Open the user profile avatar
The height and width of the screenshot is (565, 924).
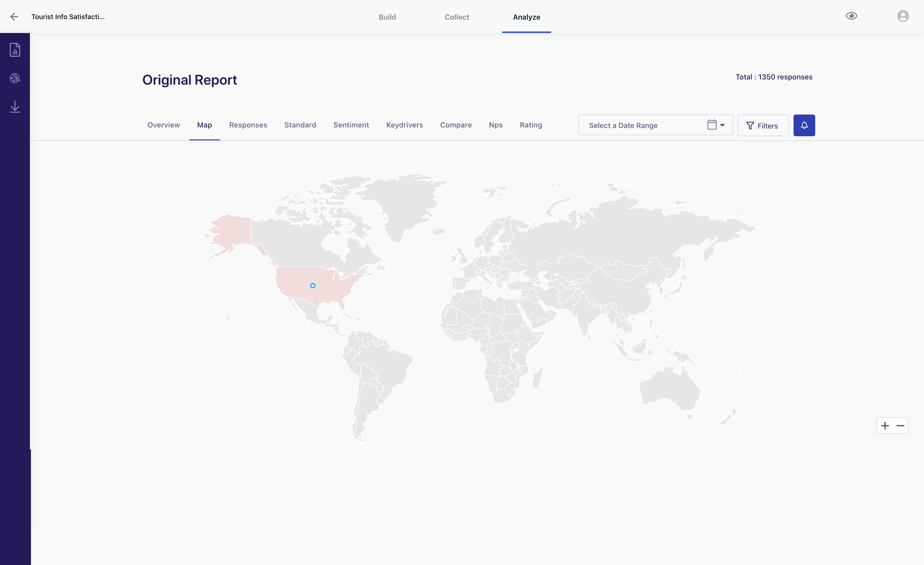(903, 16)
